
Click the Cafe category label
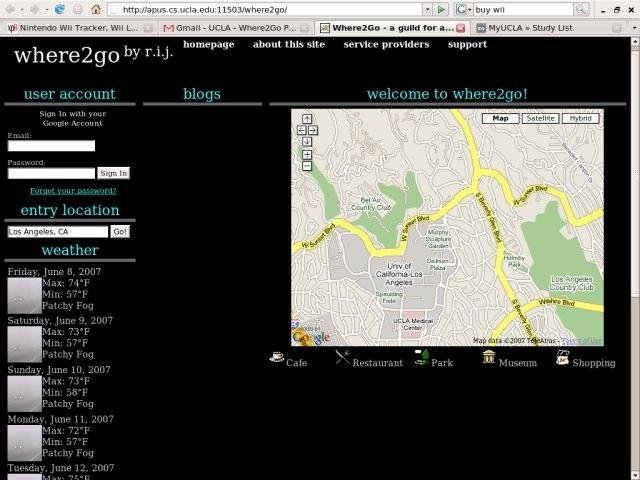click(x=297, y=362)
